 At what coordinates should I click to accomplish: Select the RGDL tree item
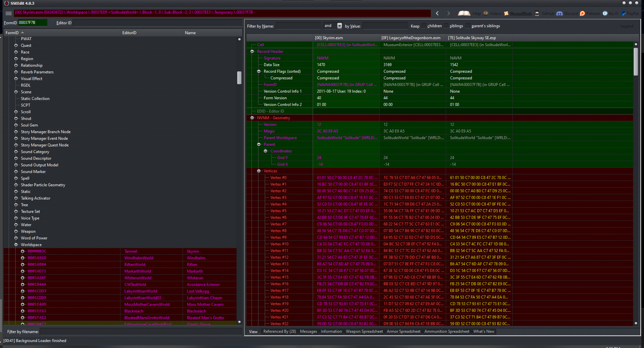(x=25, y=85)
